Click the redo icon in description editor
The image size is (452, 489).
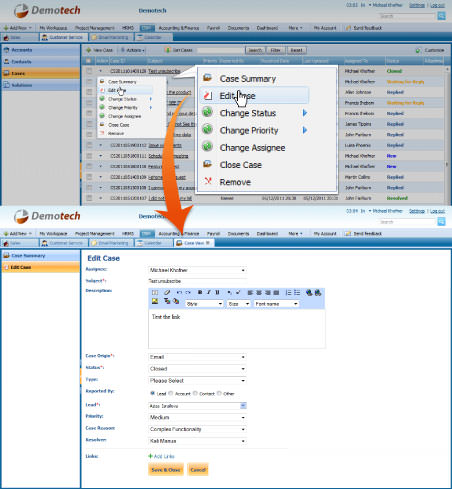pyautogui.click(x=188, y=292)
